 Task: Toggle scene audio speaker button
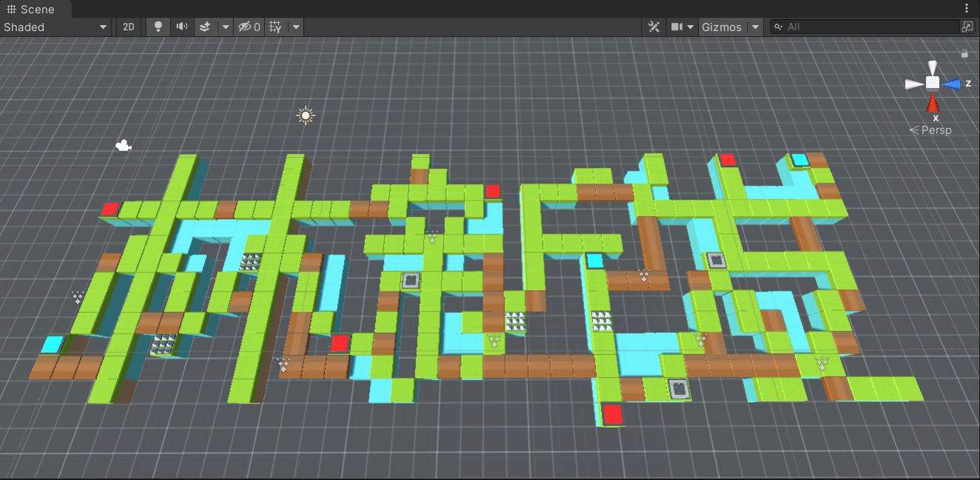[181, 27]
